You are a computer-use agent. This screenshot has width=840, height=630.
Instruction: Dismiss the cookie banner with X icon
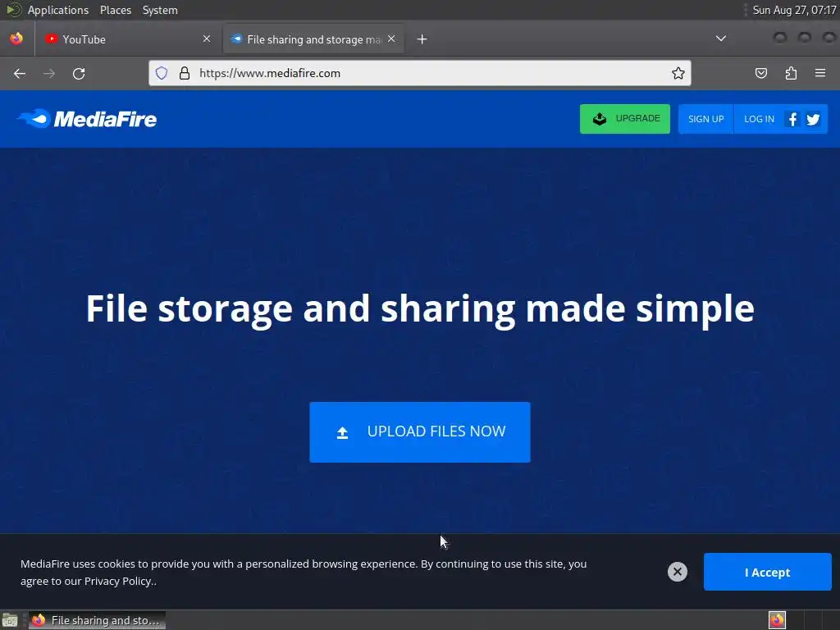tap(677, 572)
